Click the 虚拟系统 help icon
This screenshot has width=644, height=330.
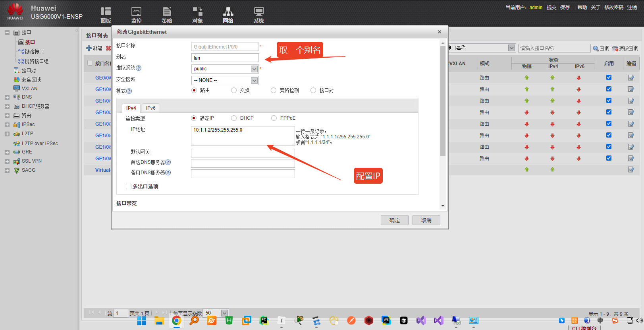[x=139, y=68]
